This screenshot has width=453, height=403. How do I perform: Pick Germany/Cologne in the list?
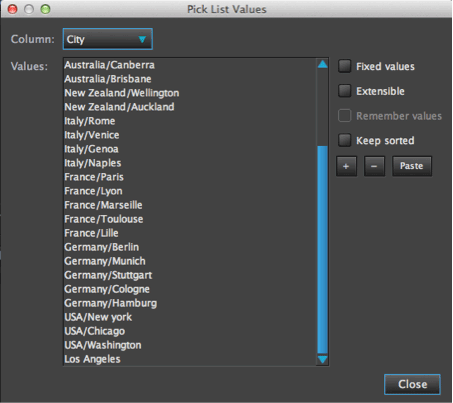point(190,289)
